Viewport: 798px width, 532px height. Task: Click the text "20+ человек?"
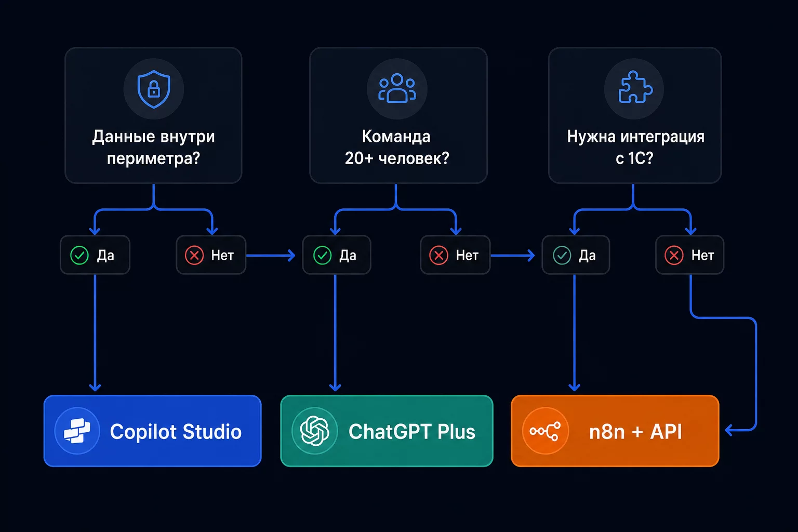click(397, 158)
